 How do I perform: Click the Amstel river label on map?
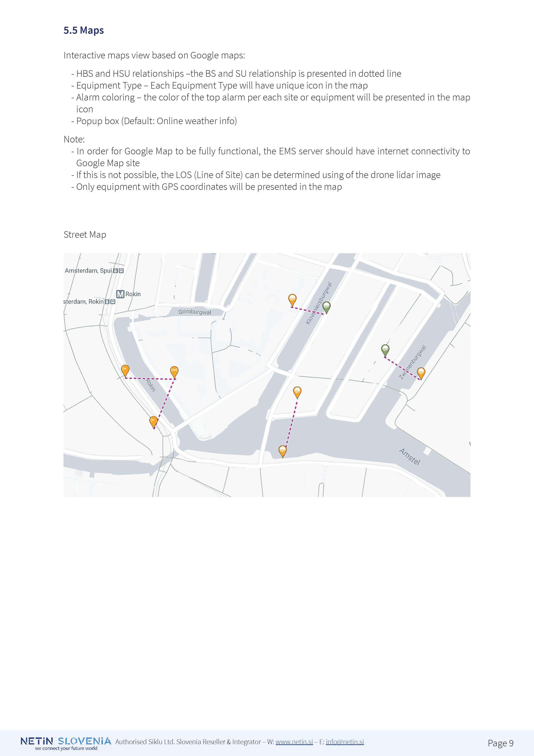pyautogui.click(x=410, y=456)
